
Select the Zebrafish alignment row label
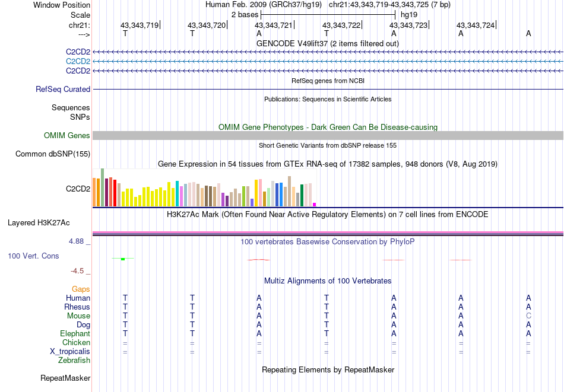coord(74,360)
